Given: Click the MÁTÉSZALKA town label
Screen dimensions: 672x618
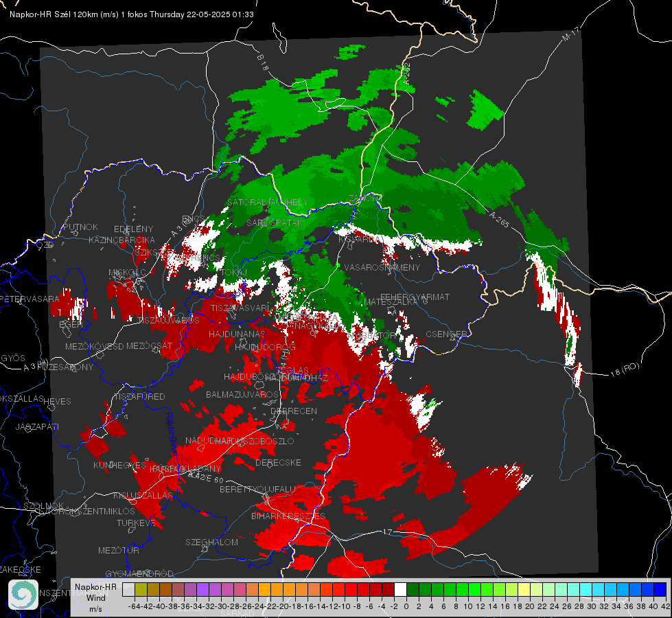Looking at the screenshot, I should [x=391, y=302].
